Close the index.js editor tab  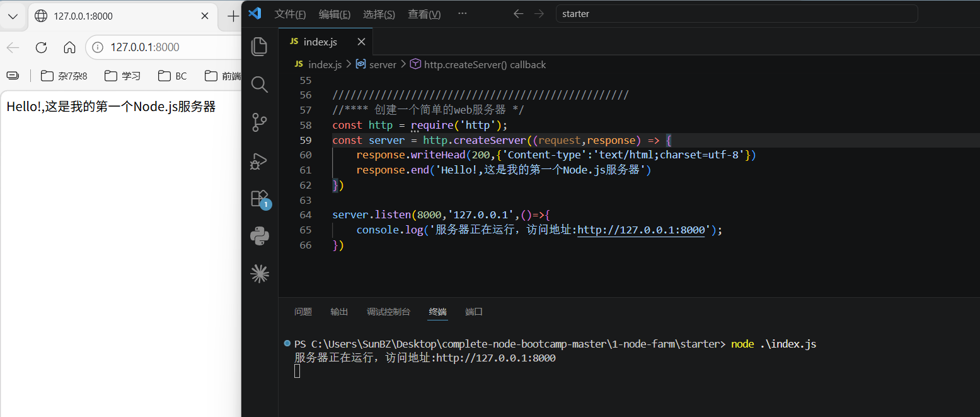[x=361, y=42]
